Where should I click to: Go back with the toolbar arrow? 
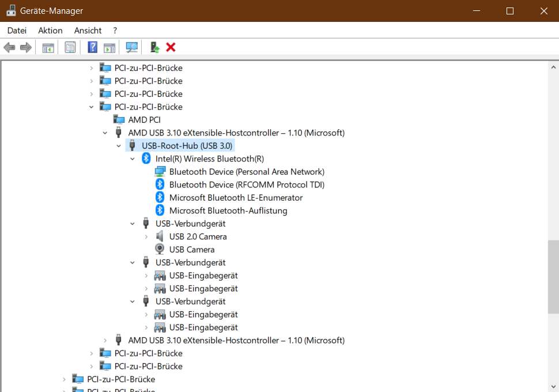pos(9,47)
